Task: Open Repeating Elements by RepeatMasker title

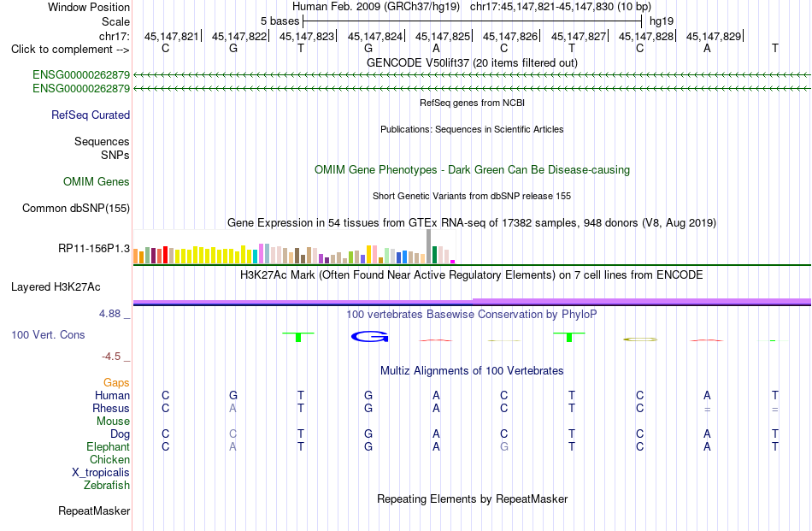Action: click(x=472, y=499)
